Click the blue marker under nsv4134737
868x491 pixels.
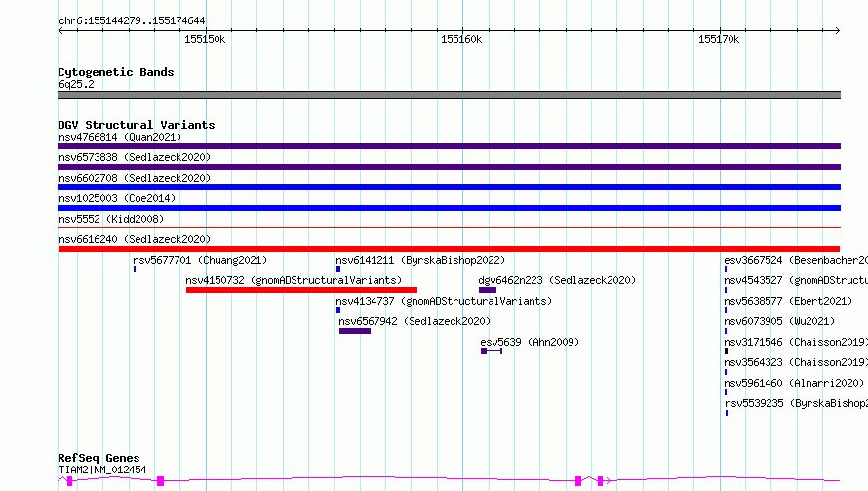(x=338, y=310)
